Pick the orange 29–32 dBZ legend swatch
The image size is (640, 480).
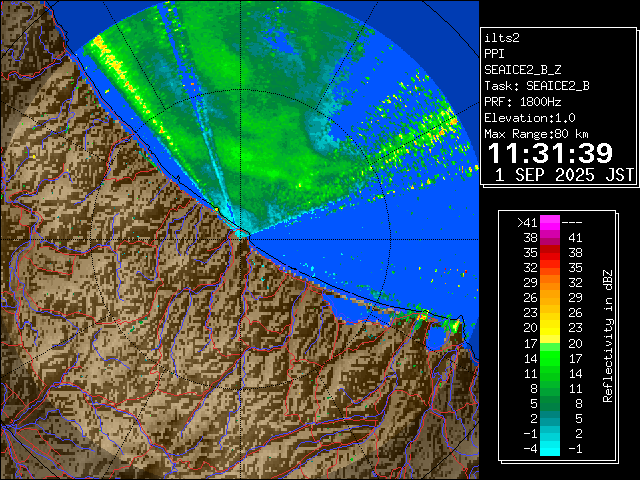(550, 283)
